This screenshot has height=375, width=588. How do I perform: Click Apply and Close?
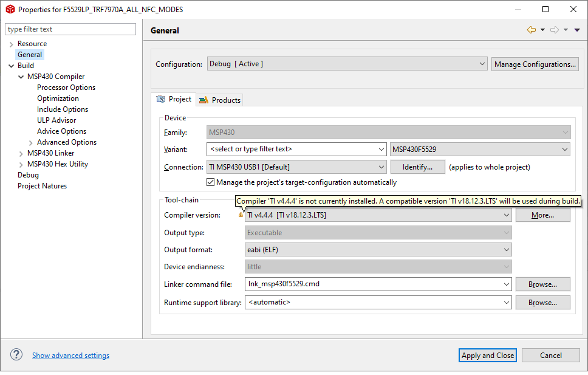488,355
